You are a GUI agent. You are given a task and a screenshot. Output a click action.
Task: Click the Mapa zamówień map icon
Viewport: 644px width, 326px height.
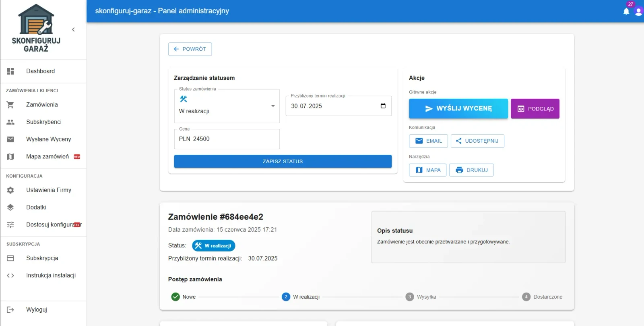tap(10, 157)
